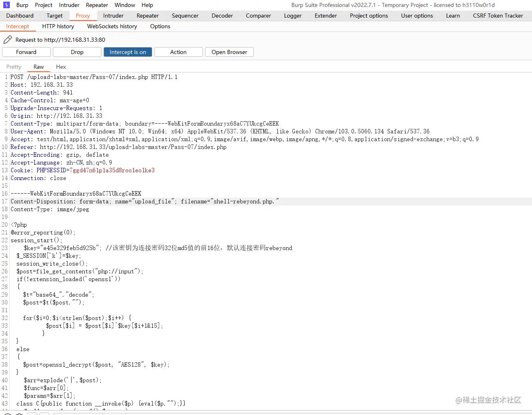Viewport: 532px width, 415px height.
Task: Open the Project options tab
Action: point(369,16)
